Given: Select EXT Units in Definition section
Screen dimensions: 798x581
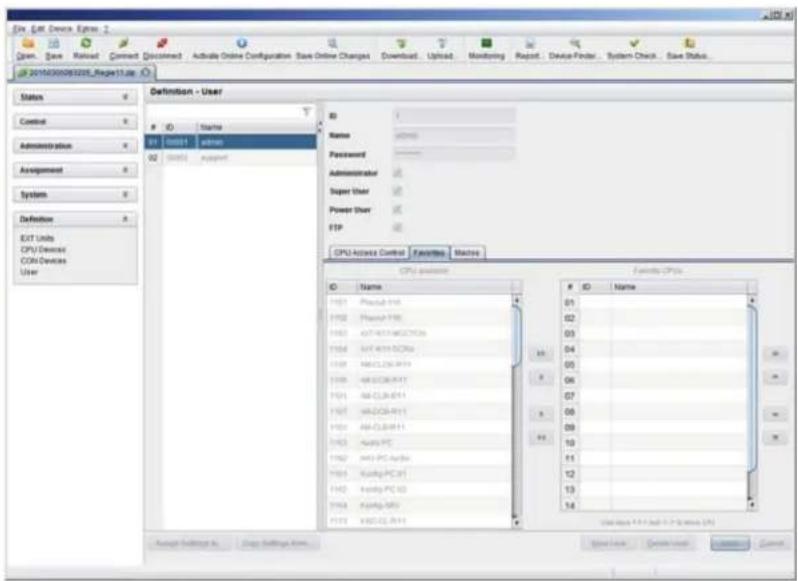Looking at the screenshot, I should 37,238.
